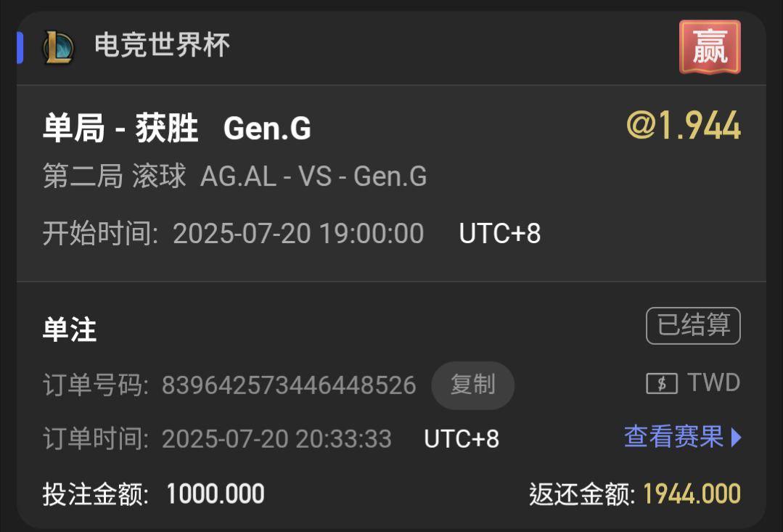Image resolution: width=783 pixels, height=532 pixels.
Task: Click the 投注金额 1000.000 stake amount
Action: click(x=216, y=494)
